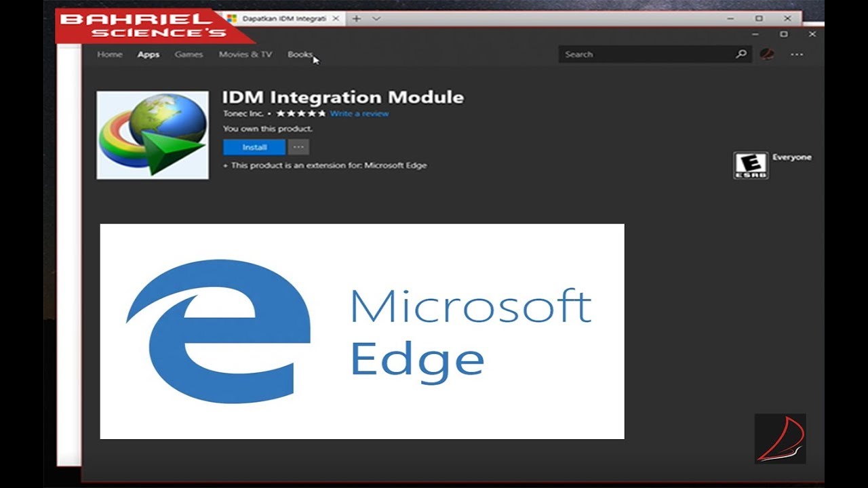Click the search magnifier icon
Viewport: 868px width, 488px height.
pyautogui.click(x=741, y=54)
